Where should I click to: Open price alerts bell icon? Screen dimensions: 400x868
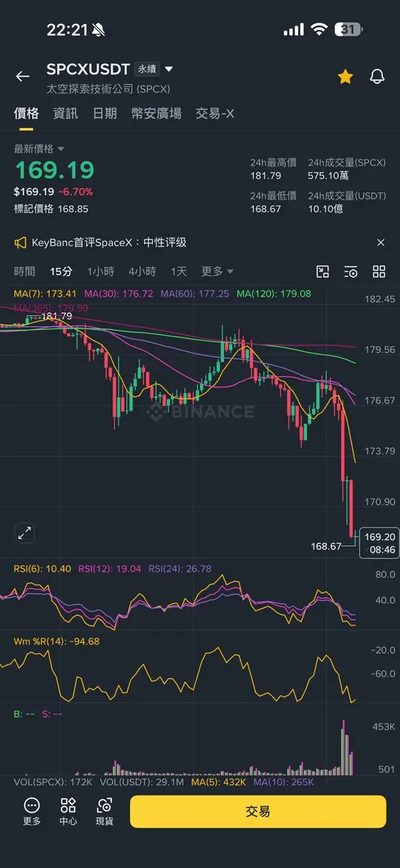377,77
